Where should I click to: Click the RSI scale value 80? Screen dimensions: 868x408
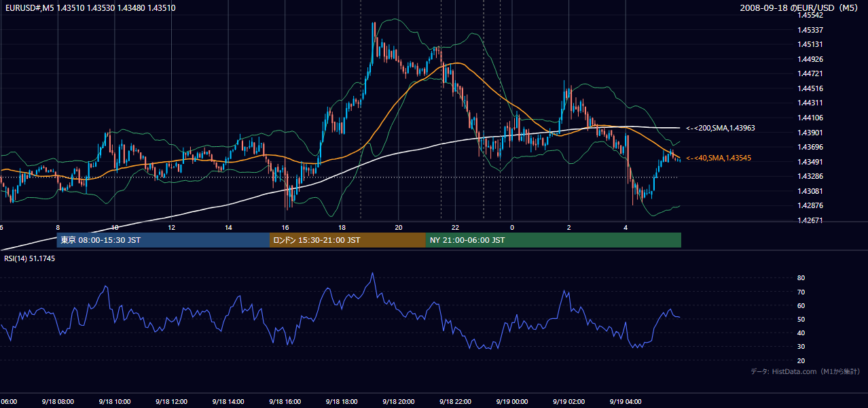point(801,278)
